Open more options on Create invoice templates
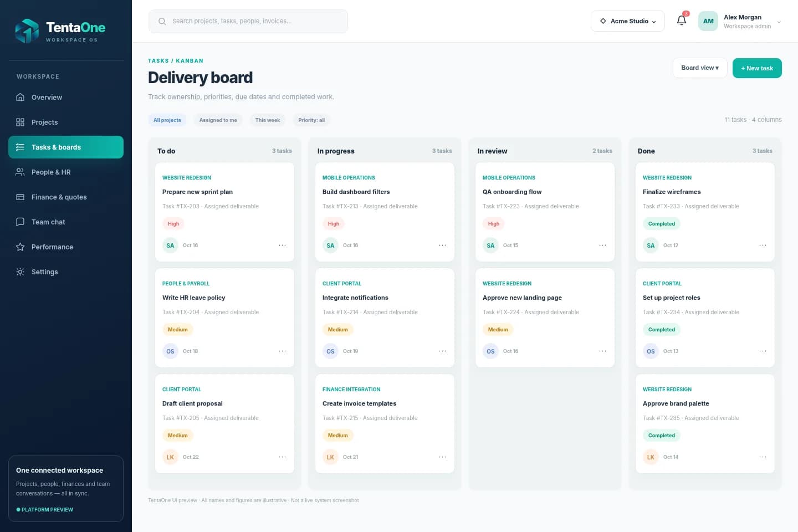This screenshot has height=532, width=798. click(442, 457)
